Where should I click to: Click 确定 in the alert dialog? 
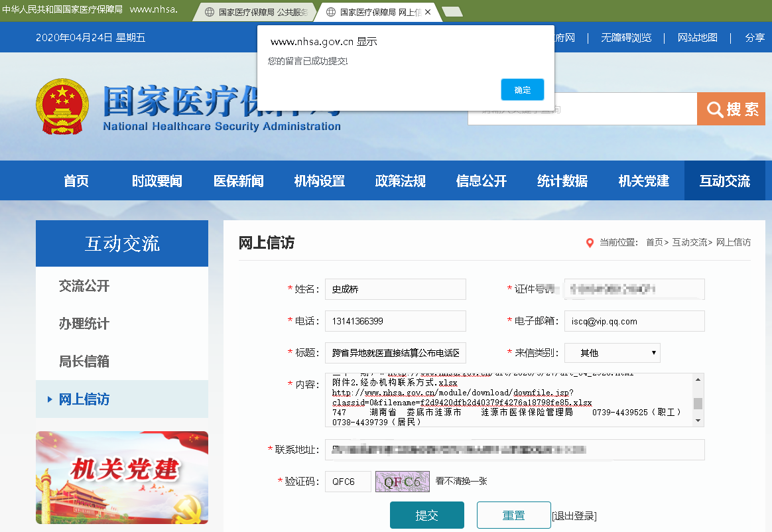523,90
